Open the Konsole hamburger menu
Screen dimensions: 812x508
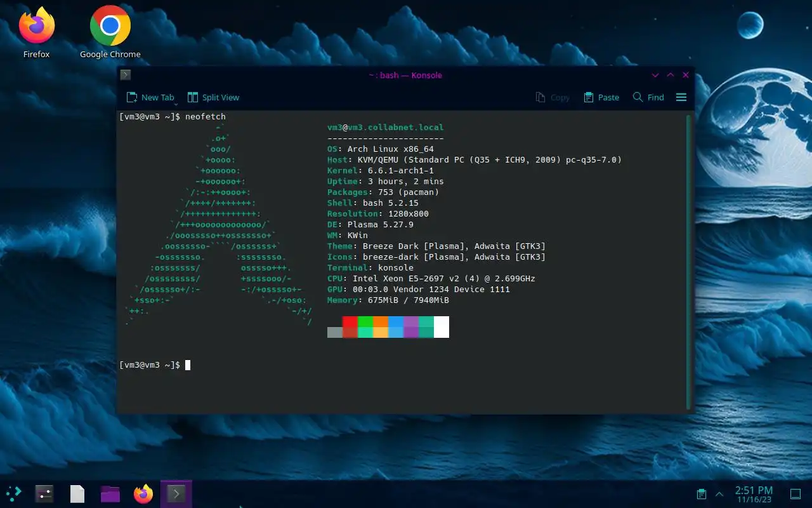[681, 97]
